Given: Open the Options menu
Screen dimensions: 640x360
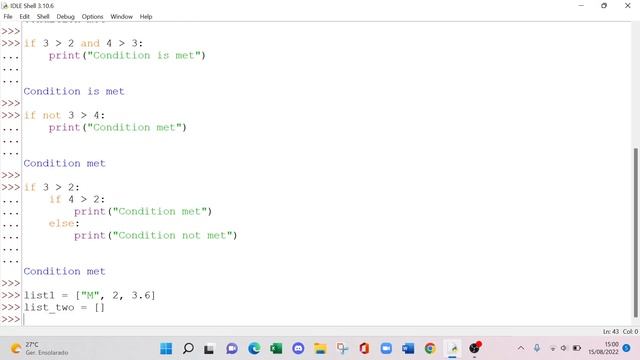Looking at the screenshot, I should [x=92, y=17].
